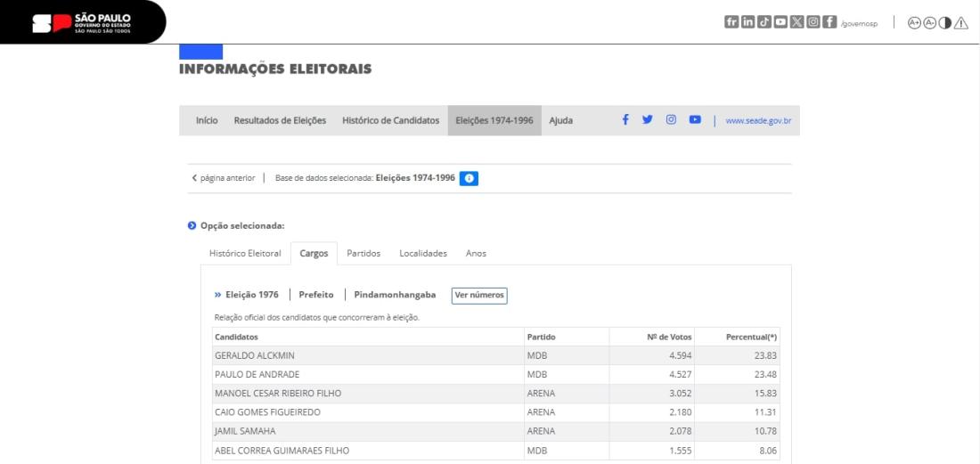This screenshot has width=980, height=464.
Task: Switch to the Localidades tab
Action: (423, 254)
